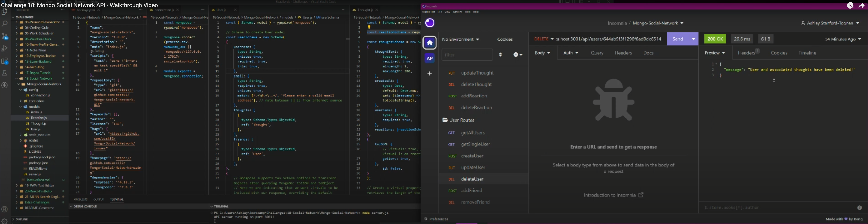868x224 pixels.
Task: Click the Watch later clock icon
Action: pos(850,5)
